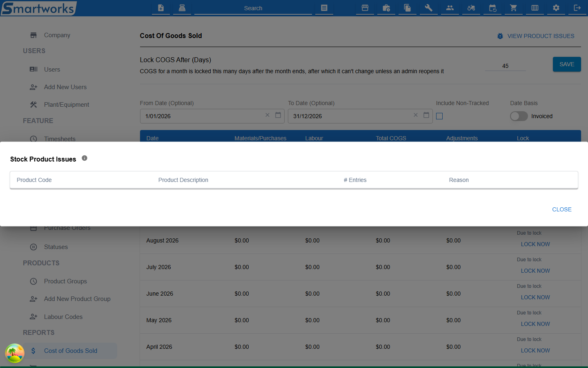This screenshot has height=368, width=588.
Task: Clear the From Date field with its X
Action: coord(267,115)
